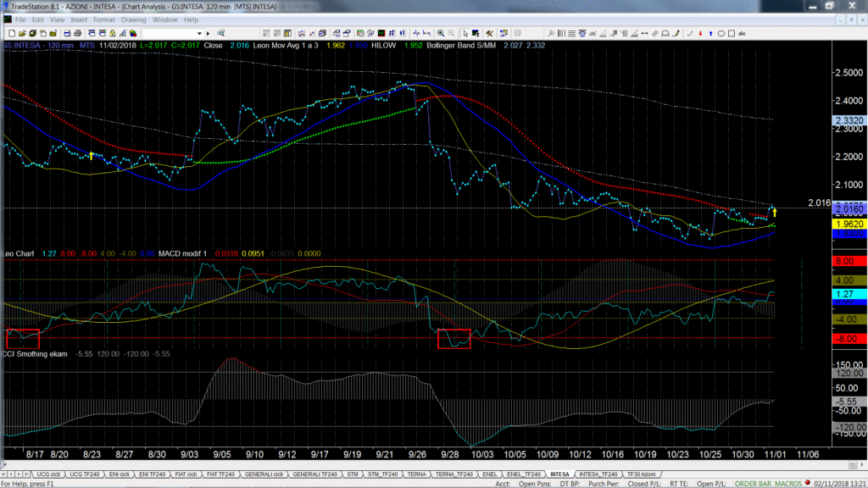Switch to the TERNA_TF240 tab
The height and width of the screenshot is (488, 868).
454,474
